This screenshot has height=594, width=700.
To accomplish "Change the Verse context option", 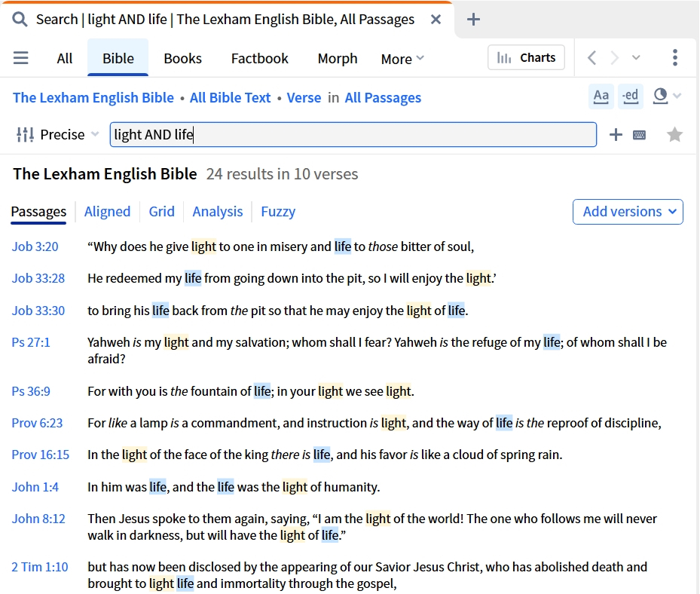I will click(304, 98).
